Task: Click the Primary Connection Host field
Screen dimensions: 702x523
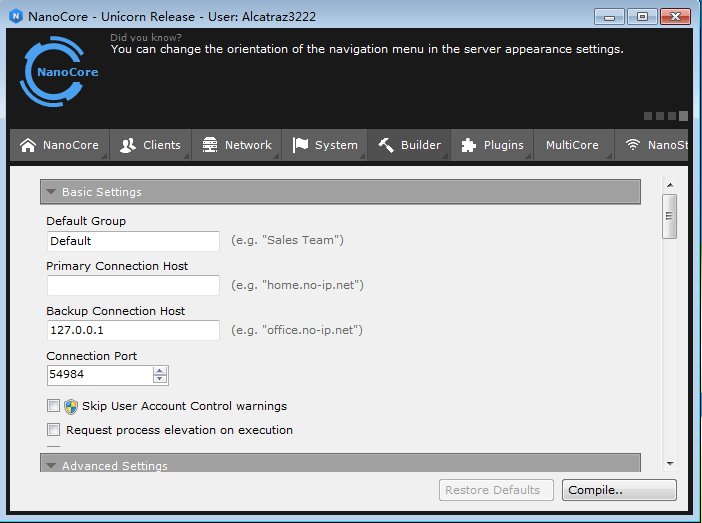Action: pyautogui.click(x=133, y=286)
